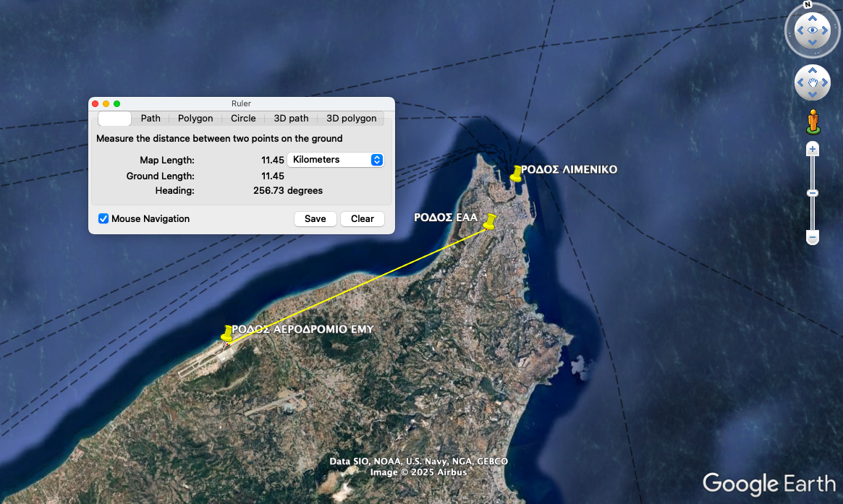This screenshot has width=843, height=504.
Task: Click the N north indicator on compass ring
Action: pyautogui.click(x=807, y=4)
